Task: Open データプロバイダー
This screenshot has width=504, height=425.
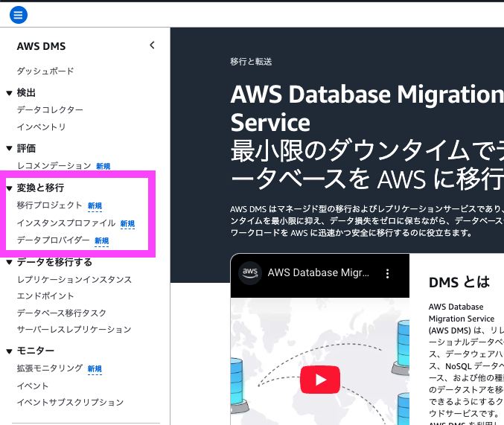Action: pos(53,240)
